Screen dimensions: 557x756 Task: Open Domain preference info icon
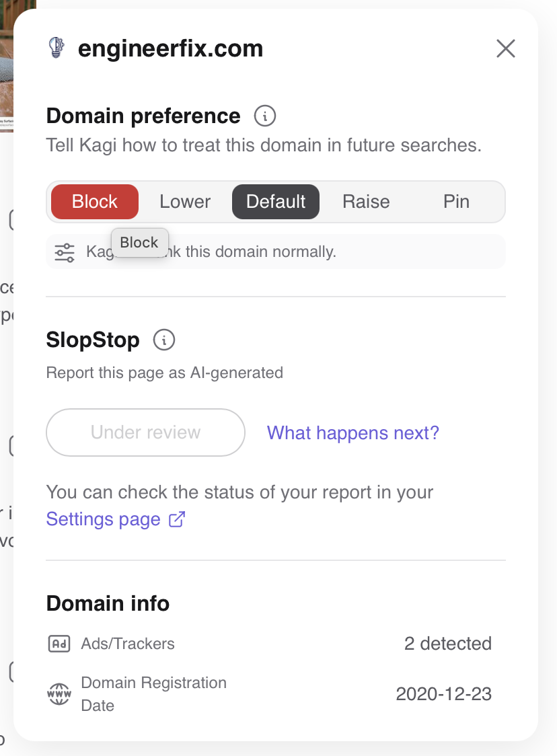[265, 116]
